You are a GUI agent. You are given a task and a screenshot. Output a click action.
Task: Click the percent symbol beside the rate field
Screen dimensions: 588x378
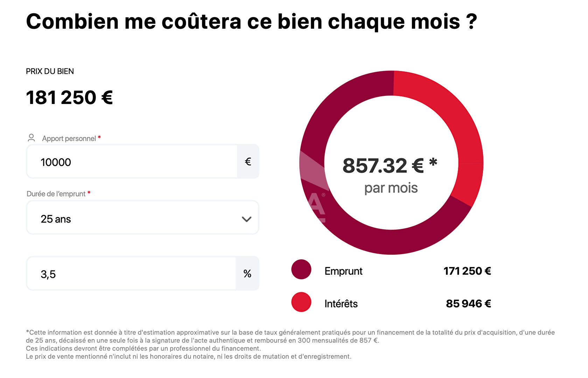(x=247, y=274)
